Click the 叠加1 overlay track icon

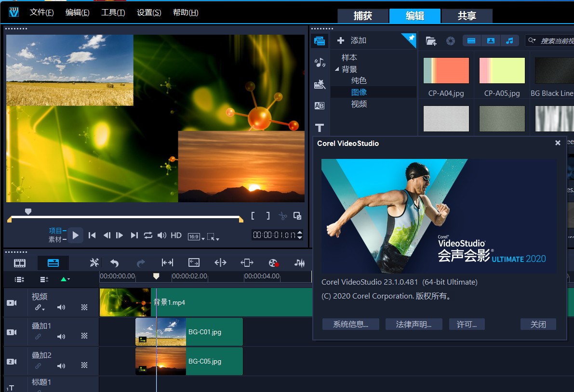(12, 332)
